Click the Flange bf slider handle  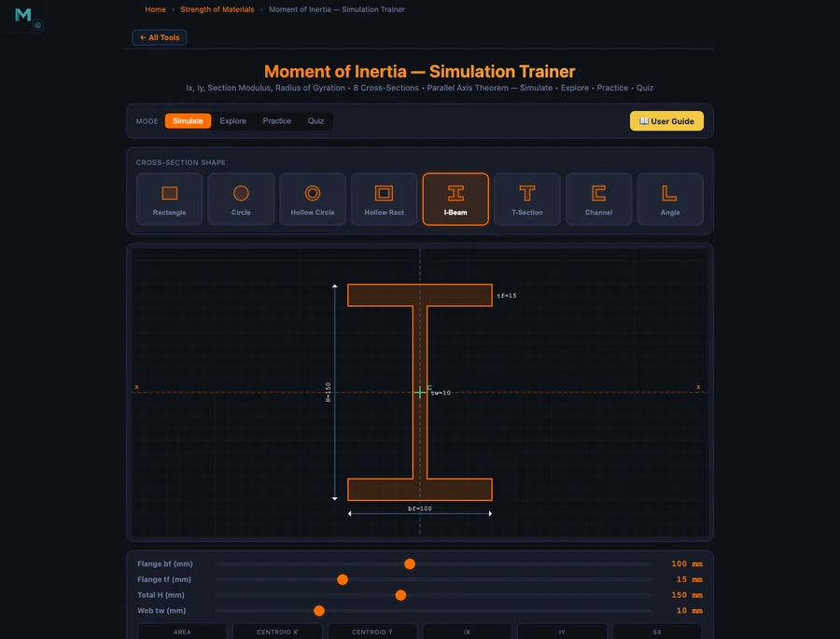click(x=410, y=564)
